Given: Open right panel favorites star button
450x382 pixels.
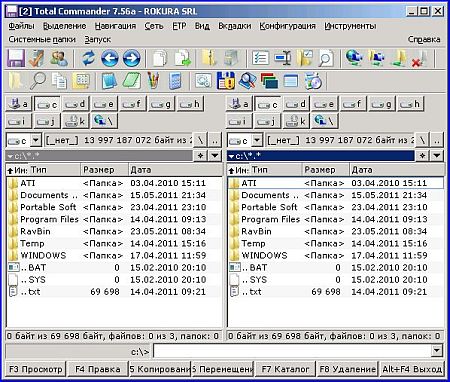Looking at the screenshot, I should click(422, 156).
